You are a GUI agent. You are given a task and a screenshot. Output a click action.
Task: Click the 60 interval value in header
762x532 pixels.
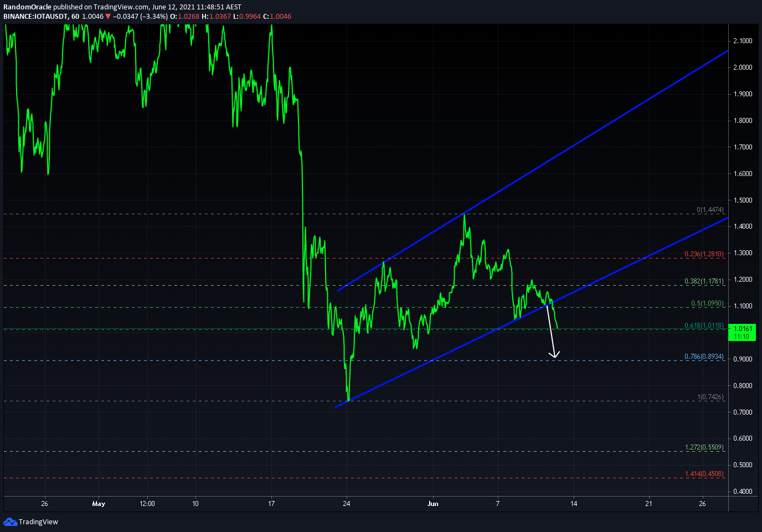[x=75, y=17]
